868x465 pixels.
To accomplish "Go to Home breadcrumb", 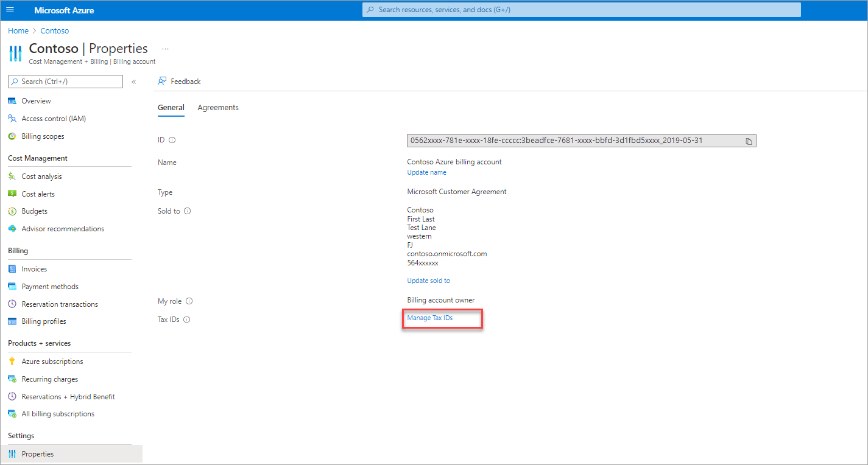I will [18, 30].
